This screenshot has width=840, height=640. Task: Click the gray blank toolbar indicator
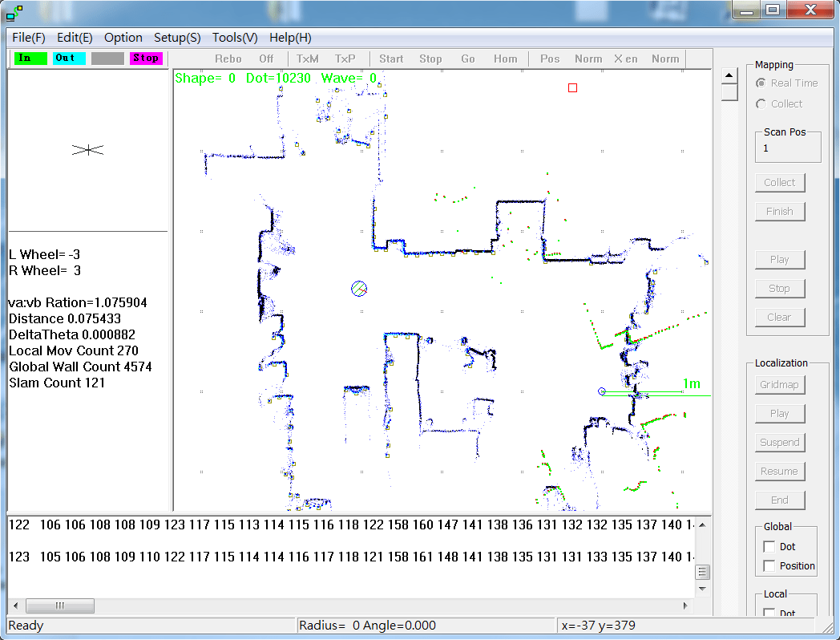(107, 58)
